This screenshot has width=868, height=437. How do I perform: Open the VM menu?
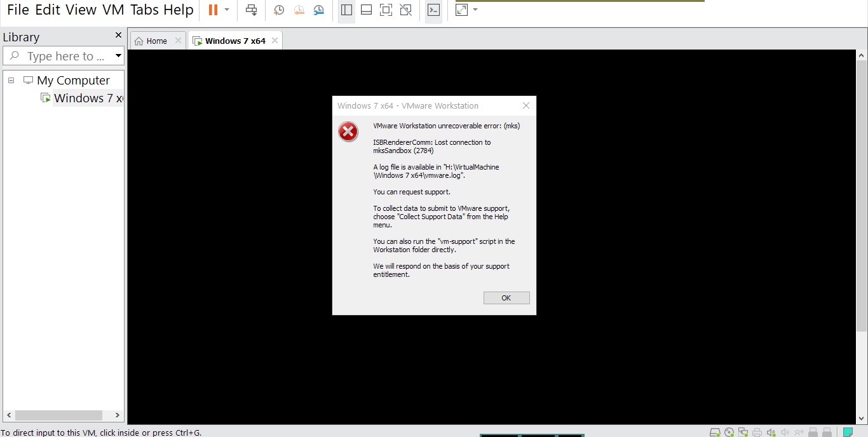113,10
